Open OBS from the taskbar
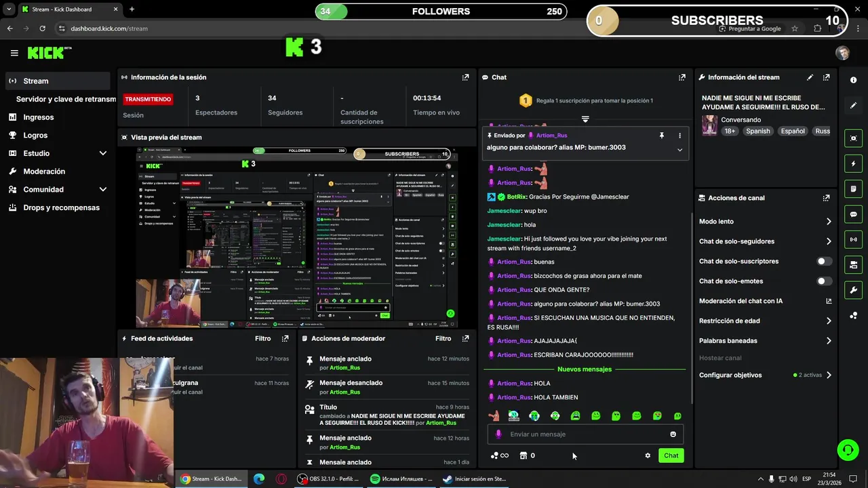Image resolution: width=868 pixels, height=488 pixels. click(330, 479)
